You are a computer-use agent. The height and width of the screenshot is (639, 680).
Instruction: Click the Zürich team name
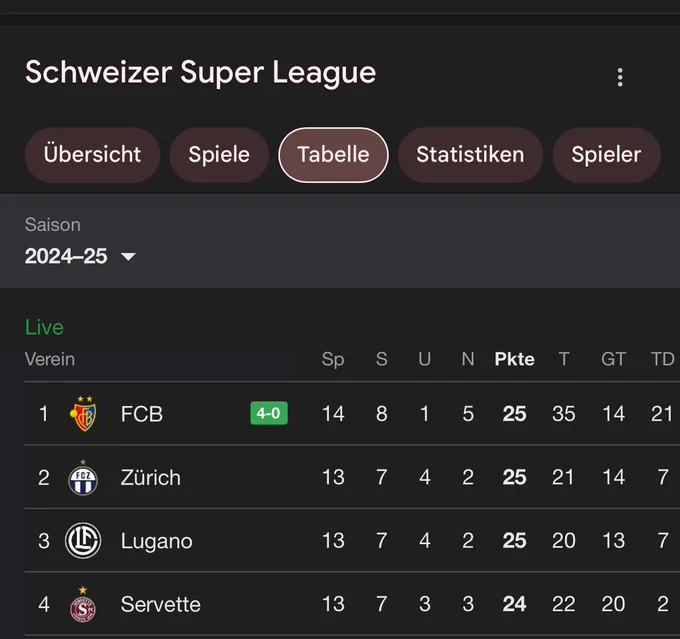pos(150,478)
